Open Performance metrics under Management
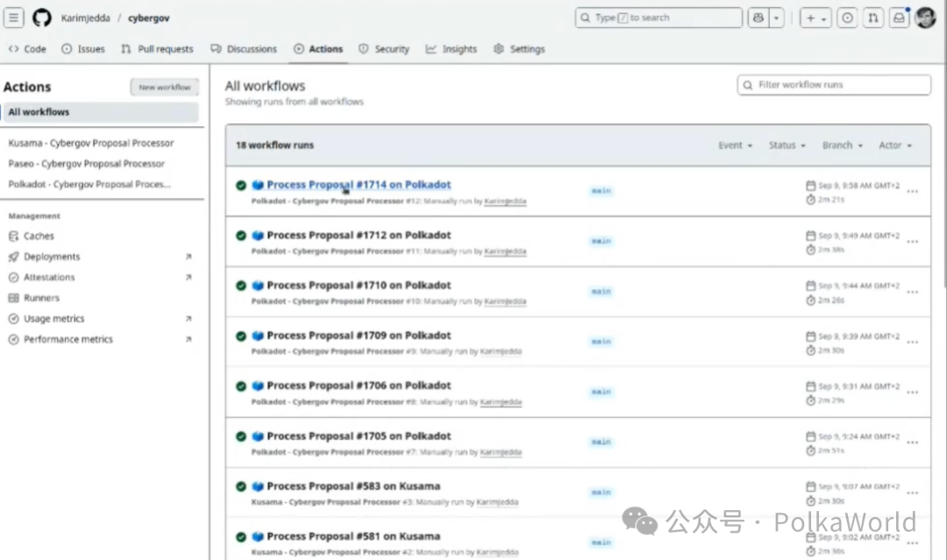Image resolution: width=947 pixels, height=560 pixels. point(68,339)
